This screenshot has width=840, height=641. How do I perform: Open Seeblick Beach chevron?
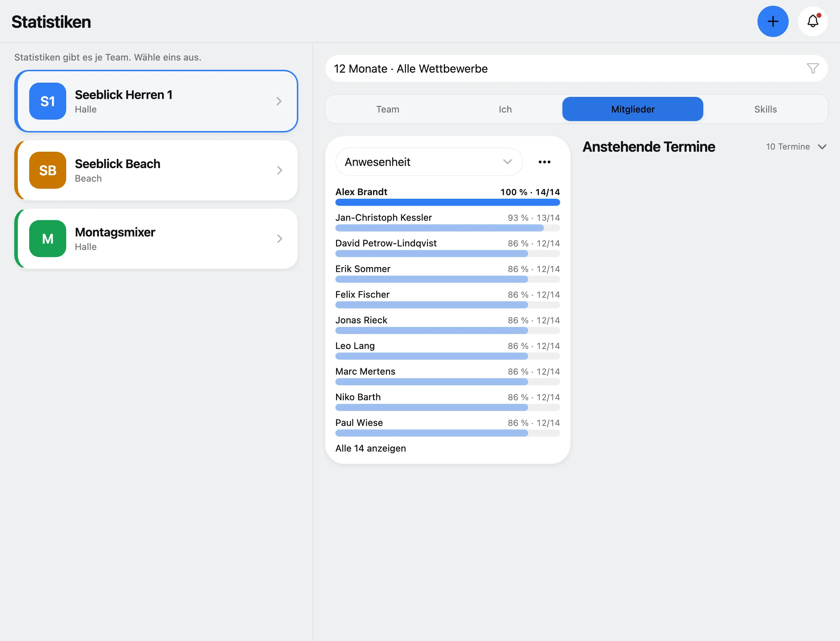click(279, 170)
